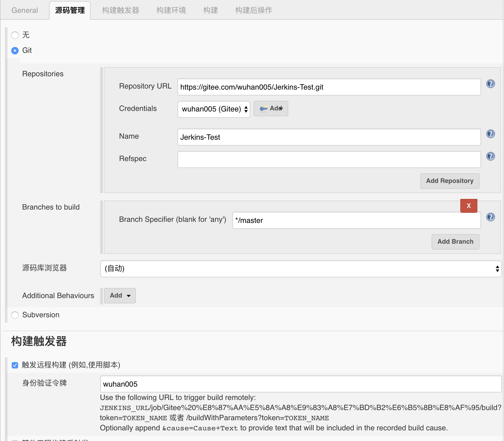Click the Add Repository button
This screenshot has height=441, width=504.
pos(449,181)
